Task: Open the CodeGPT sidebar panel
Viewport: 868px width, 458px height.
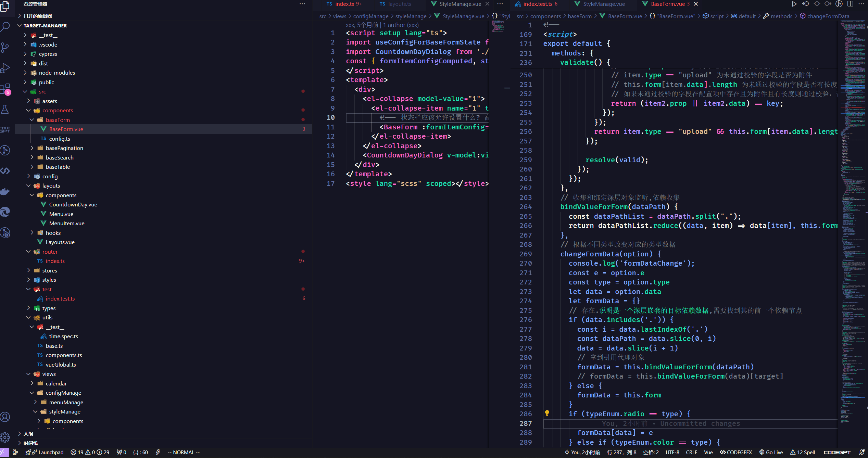Action: click(x=5, y=129)
